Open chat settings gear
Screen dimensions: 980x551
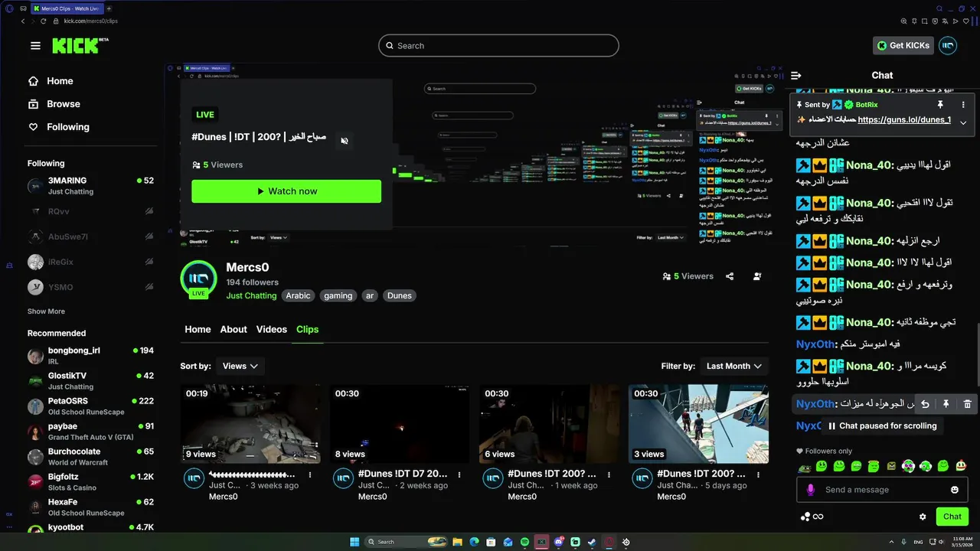coord(923,517)
